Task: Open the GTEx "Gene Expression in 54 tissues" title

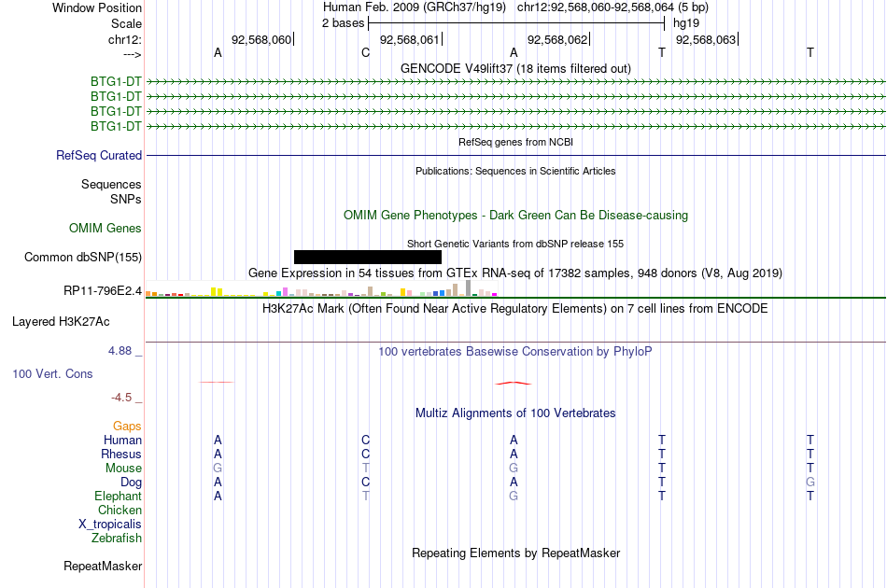Action: point(515,273)
